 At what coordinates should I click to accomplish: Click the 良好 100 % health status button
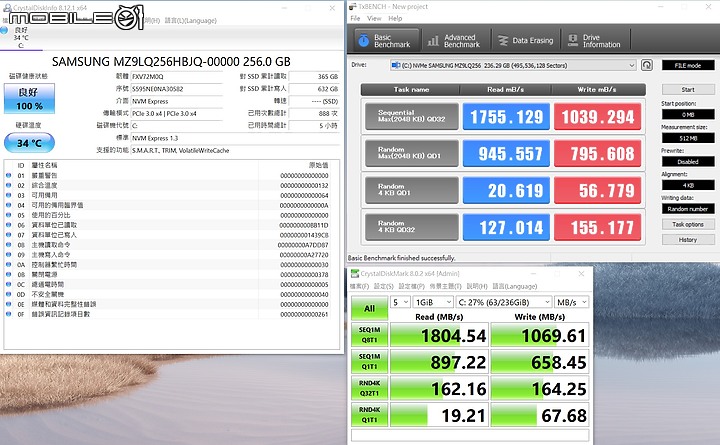click(29, 99)
